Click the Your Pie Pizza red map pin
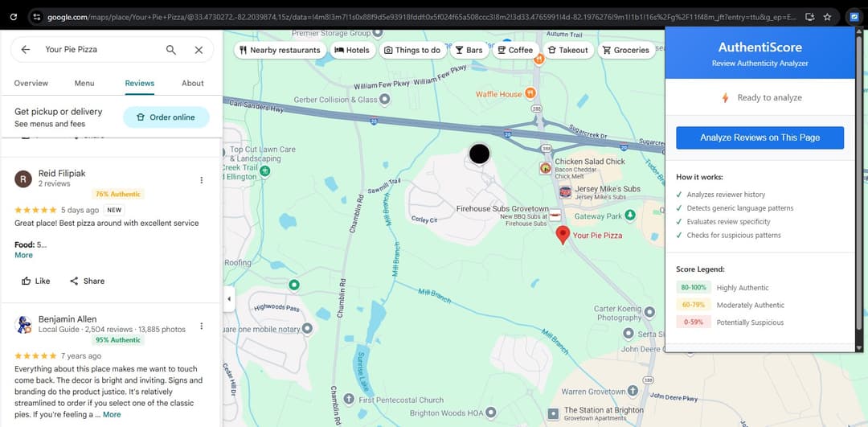This screenshot has width=868, height=427. click(563, 234)
